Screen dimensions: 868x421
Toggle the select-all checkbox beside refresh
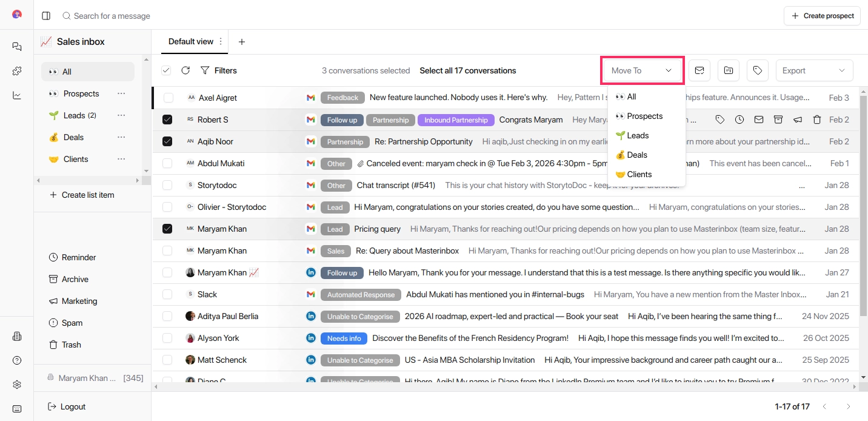166,70
